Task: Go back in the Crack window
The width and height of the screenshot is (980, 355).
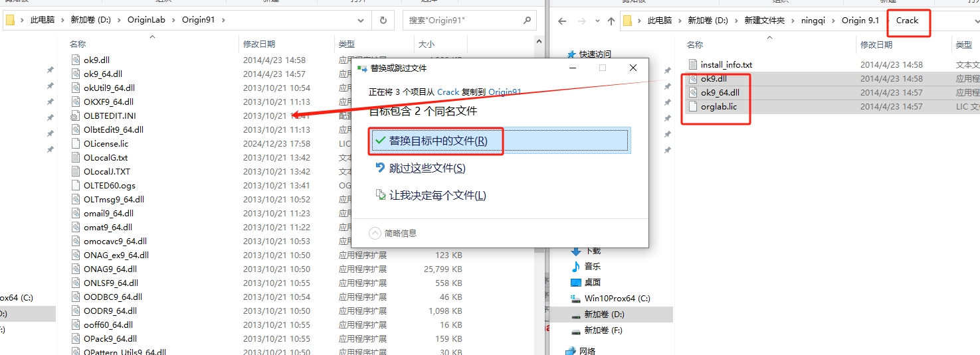Action: click(562, 21)
